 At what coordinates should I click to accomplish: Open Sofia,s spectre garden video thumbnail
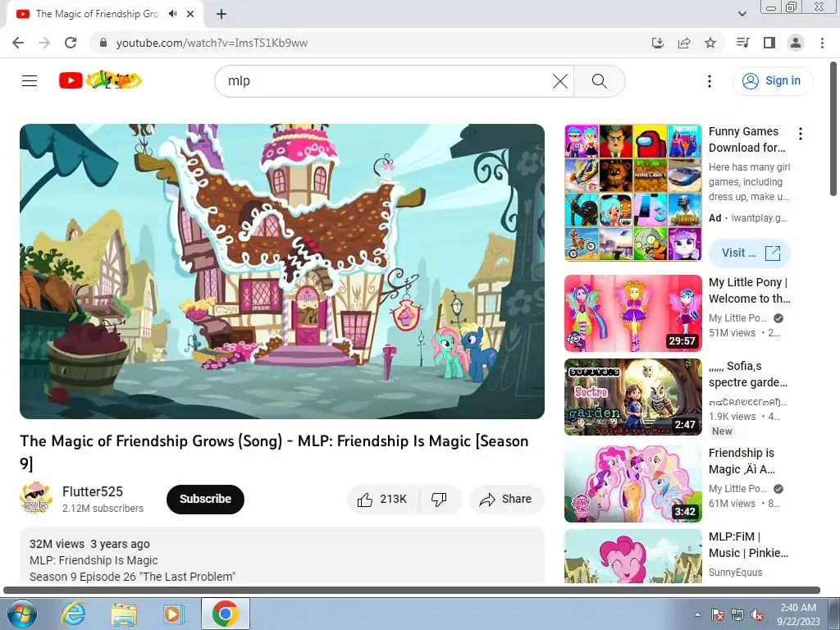pyautogui.click(x=633, y=397)
